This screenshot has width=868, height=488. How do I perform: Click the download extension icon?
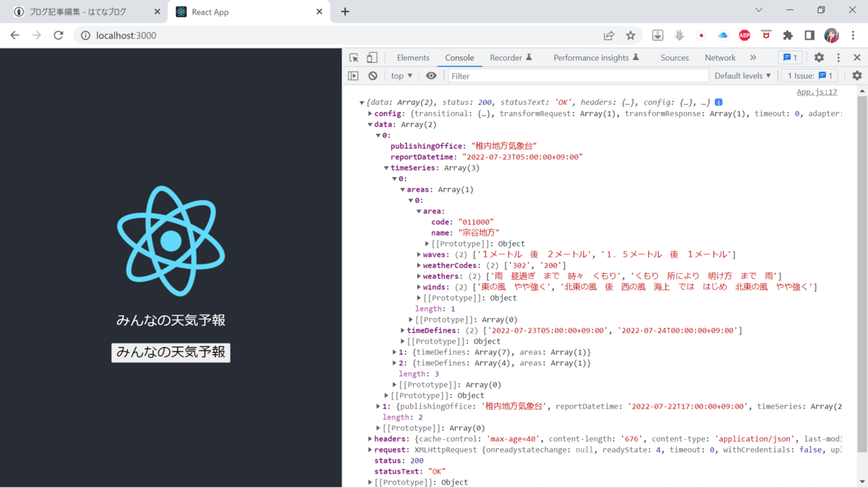click(658, 35)
